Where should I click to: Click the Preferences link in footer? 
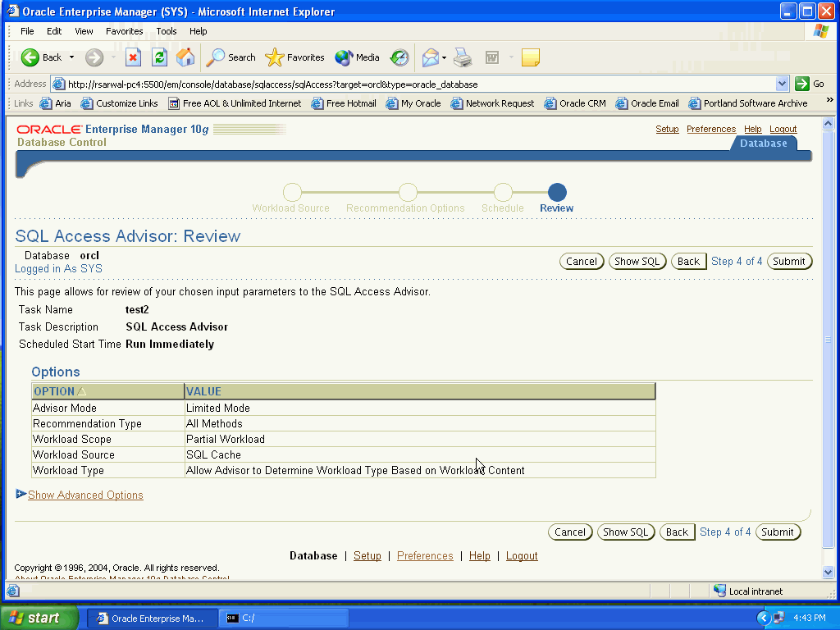click(425, 555)
